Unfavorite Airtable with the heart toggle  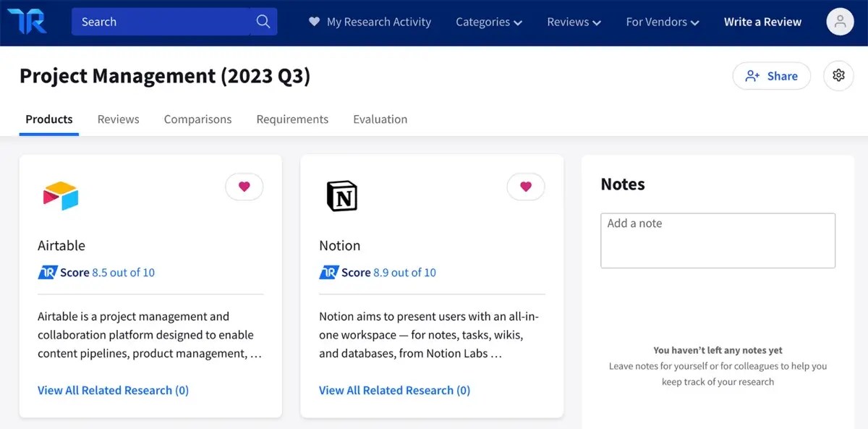click(244, 187)
